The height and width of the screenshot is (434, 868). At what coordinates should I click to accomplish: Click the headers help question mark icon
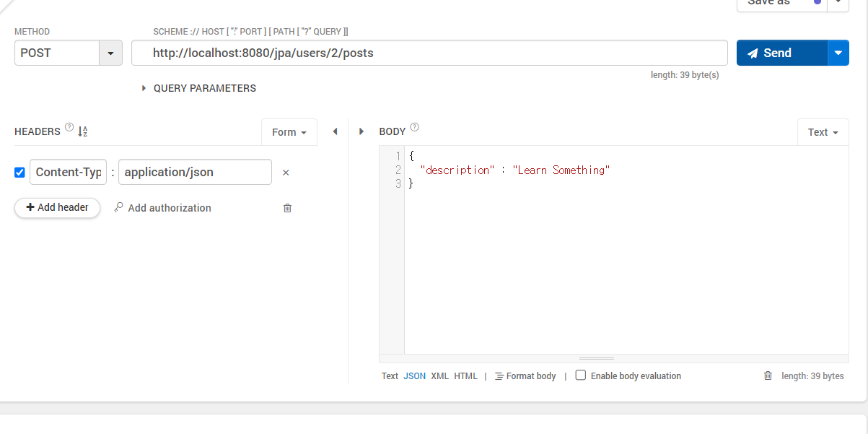point(69,128)
